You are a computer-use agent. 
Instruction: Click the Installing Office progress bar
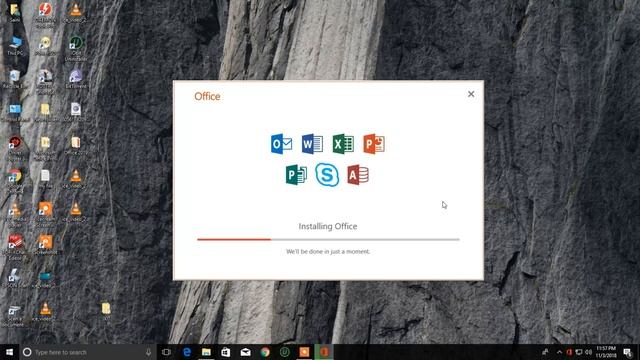(328, 240)
